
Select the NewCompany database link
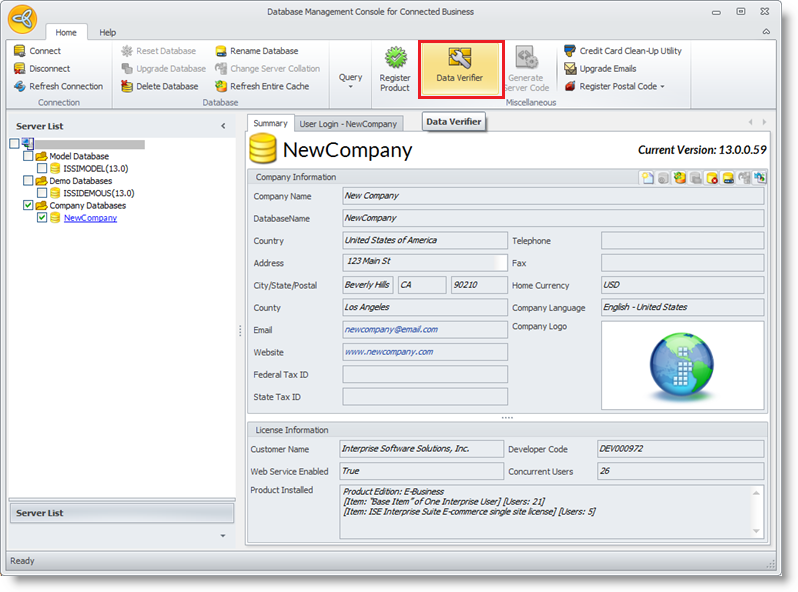tap(90, 218)
